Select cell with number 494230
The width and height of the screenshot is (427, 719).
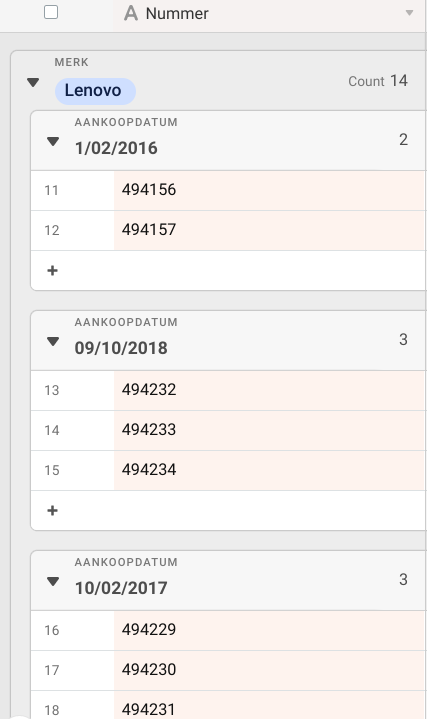click(x=270, y=670)
